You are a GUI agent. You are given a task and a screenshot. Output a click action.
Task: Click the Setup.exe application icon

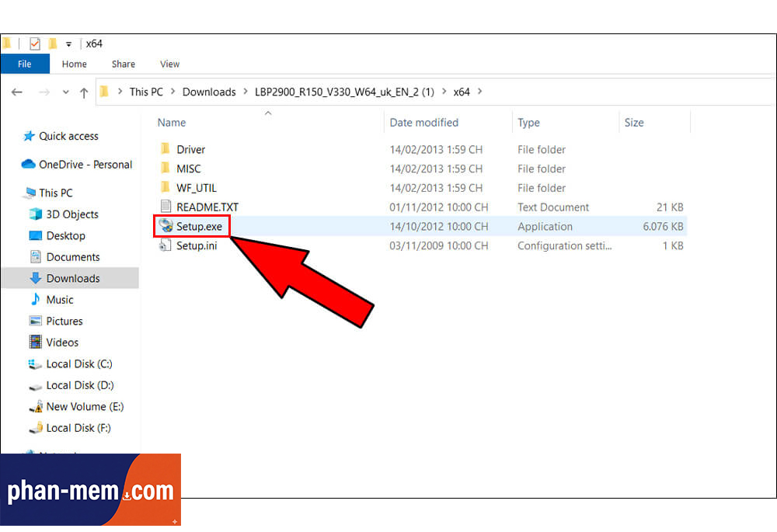(166, 226)
